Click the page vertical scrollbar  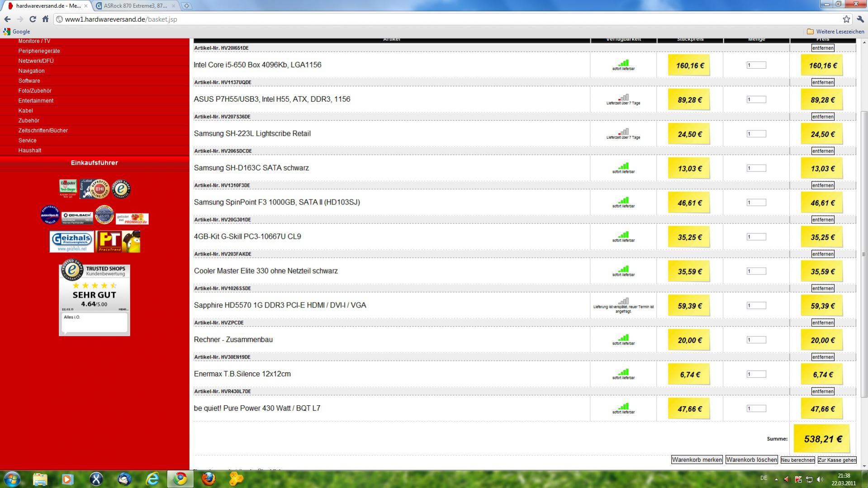coord(864,253)
